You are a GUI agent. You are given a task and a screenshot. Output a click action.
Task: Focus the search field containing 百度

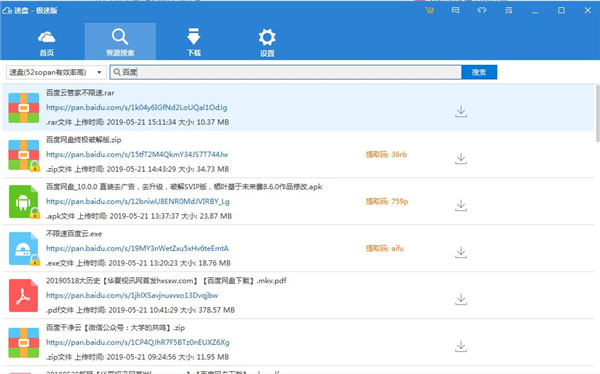click(285, 72)
